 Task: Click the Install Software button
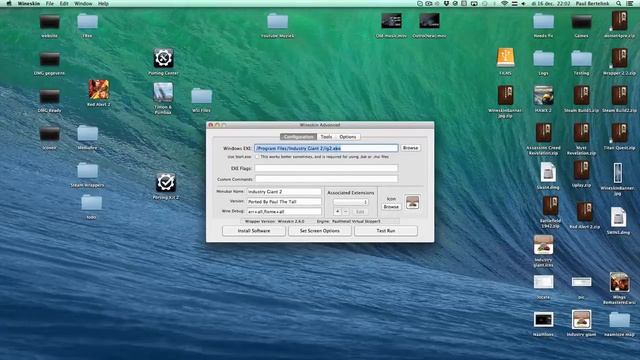point(254,231)
